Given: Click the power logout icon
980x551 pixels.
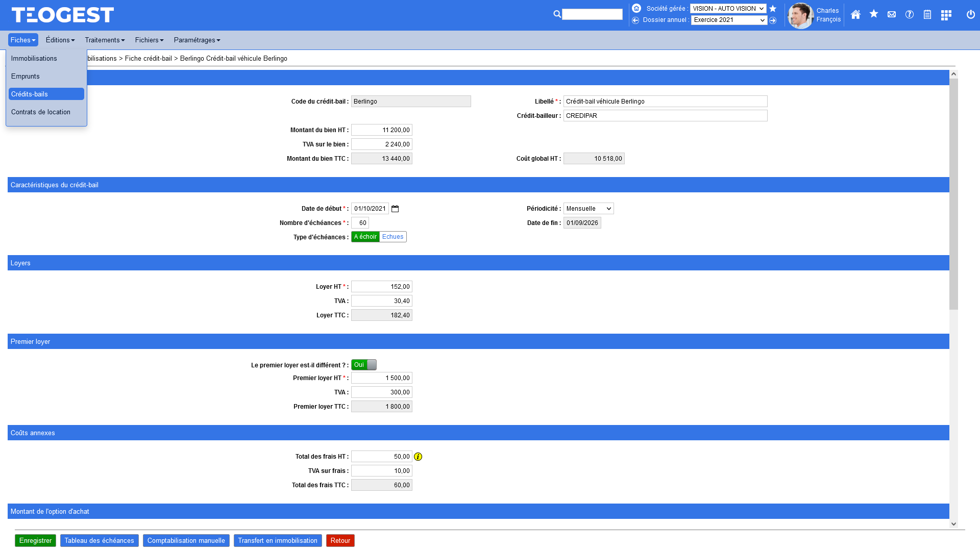Looking at the screenshot, I should [x=971, y=15].
